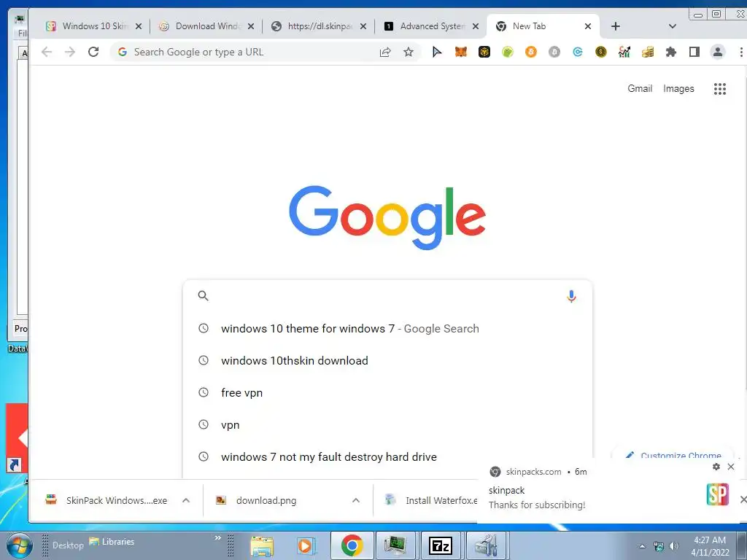747x560 pixels.
Task: Click the Google search input field
Action: point(387,296)
